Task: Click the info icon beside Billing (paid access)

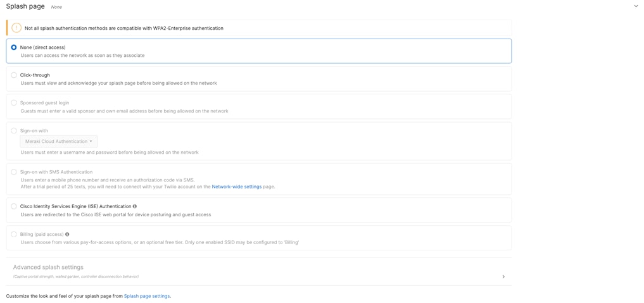Action: click(67, 234)
